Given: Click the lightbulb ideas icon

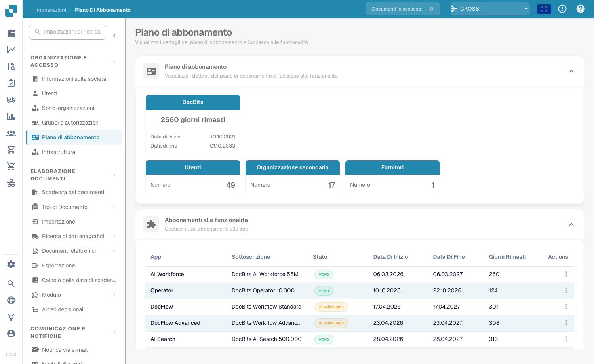Looking at the screenshot, I should coord(11,317).
